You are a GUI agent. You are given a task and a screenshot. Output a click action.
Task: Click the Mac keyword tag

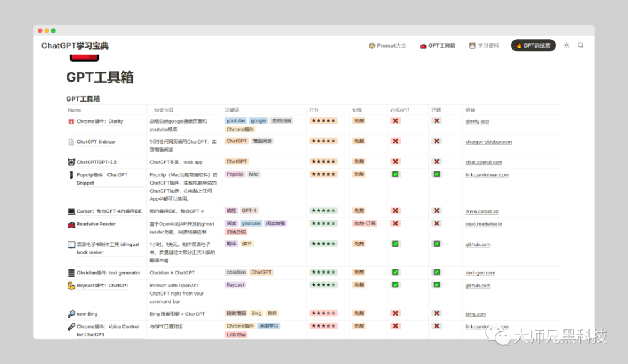coord(254,174)
